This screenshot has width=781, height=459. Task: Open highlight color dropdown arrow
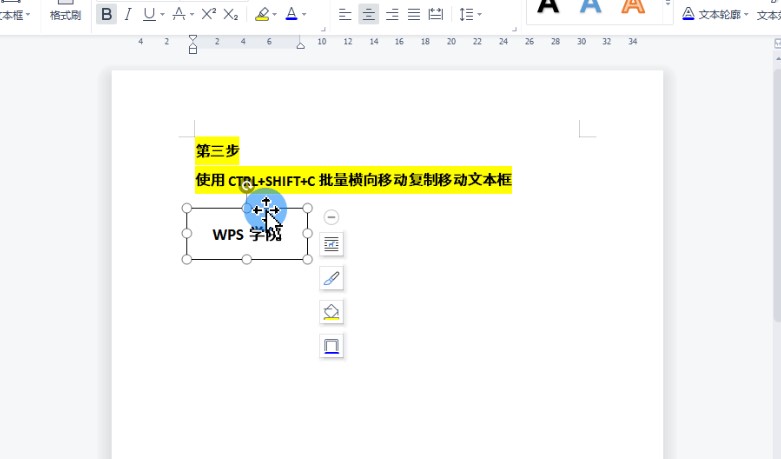point(274,15)
